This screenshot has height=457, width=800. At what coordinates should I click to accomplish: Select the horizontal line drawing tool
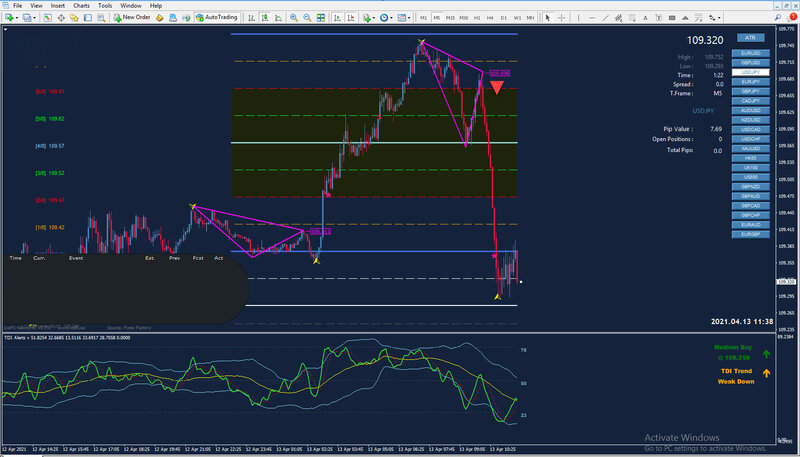click(592, 18)
